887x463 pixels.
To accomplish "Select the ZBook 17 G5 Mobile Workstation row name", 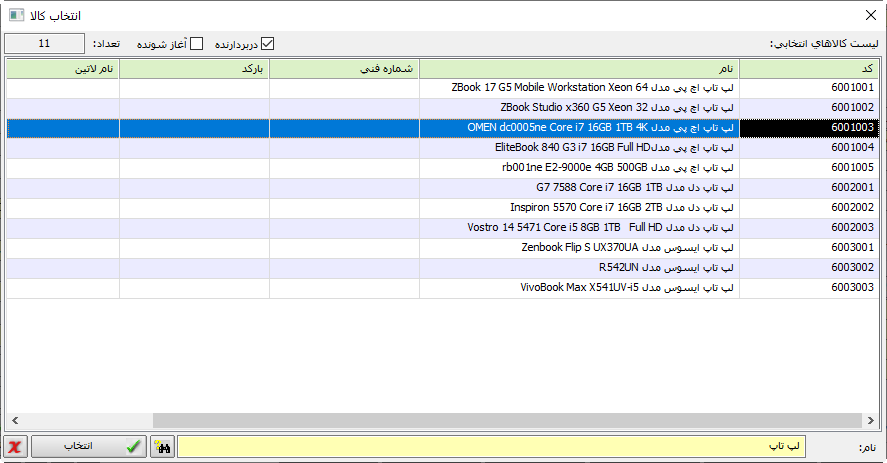I will tap(579, 88).
